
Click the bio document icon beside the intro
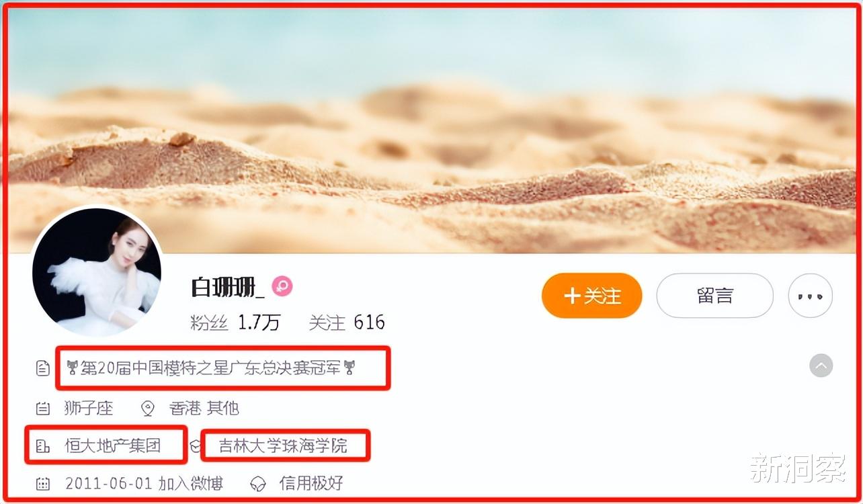coord(42,368)
